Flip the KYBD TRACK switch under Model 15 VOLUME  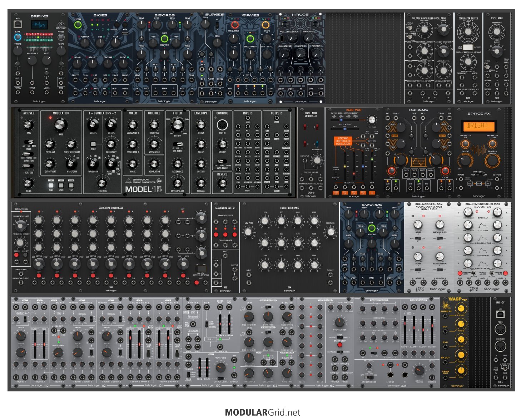222,162
